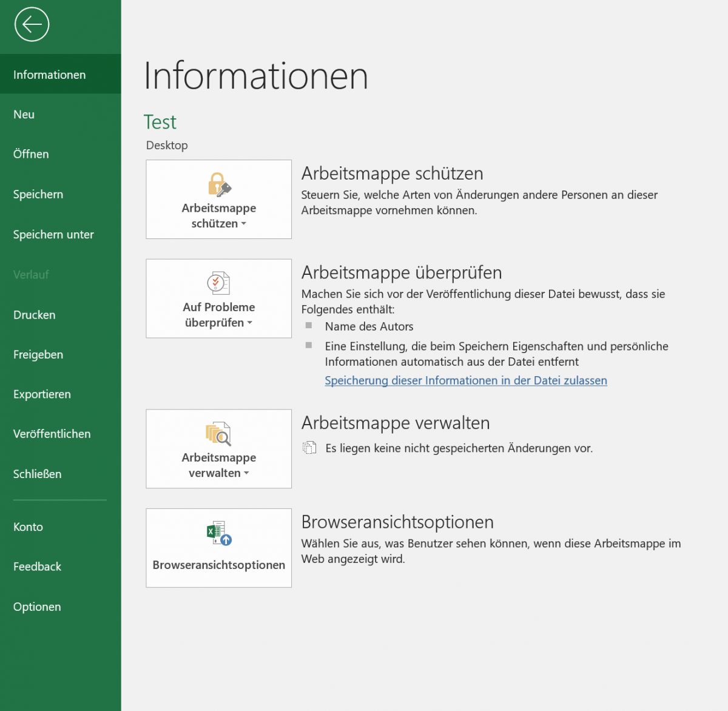Click the back arrow to leave Backstage
The image size is (728, 711).
click(31, 25)
